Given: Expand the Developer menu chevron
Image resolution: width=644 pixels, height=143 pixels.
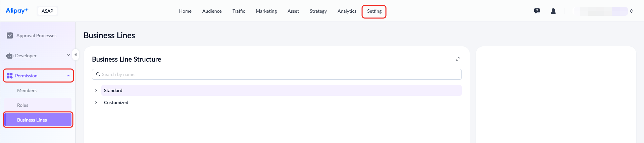Looking at the screenshot, I should tap(68, 55).
